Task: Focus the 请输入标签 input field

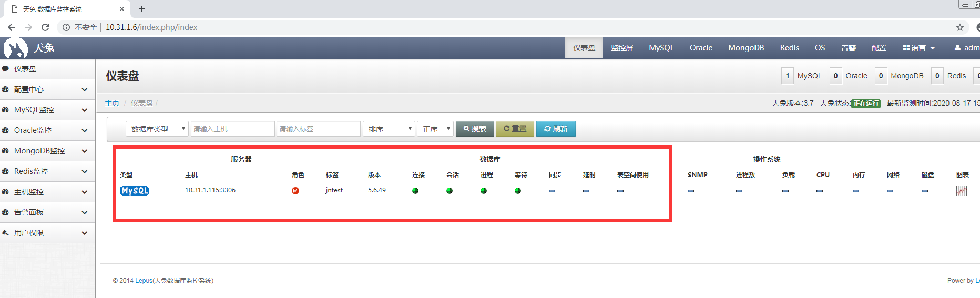Action: point(319,129)
